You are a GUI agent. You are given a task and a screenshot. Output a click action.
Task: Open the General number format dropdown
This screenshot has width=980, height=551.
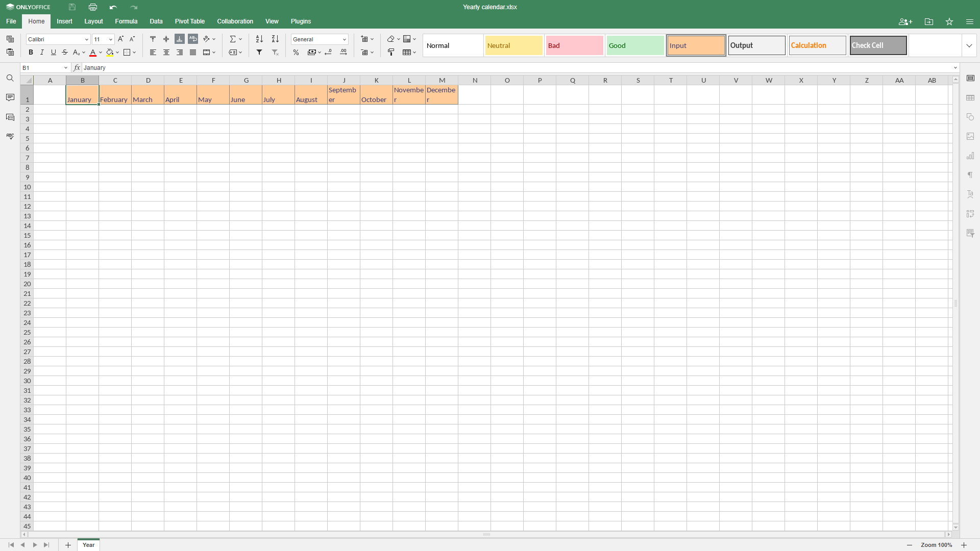pyautogui.click(x=345, y=39)
